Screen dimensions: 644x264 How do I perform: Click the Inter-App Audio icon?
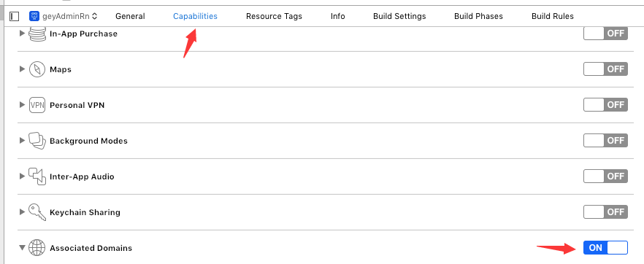coord(37,176)
